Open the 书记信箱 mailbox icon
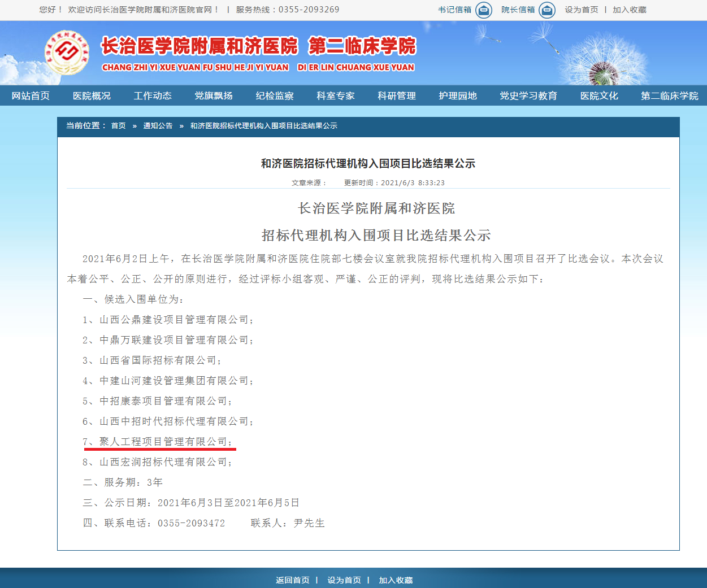The height and width of the screenshot is (588, 707). [x=484, y=10]
